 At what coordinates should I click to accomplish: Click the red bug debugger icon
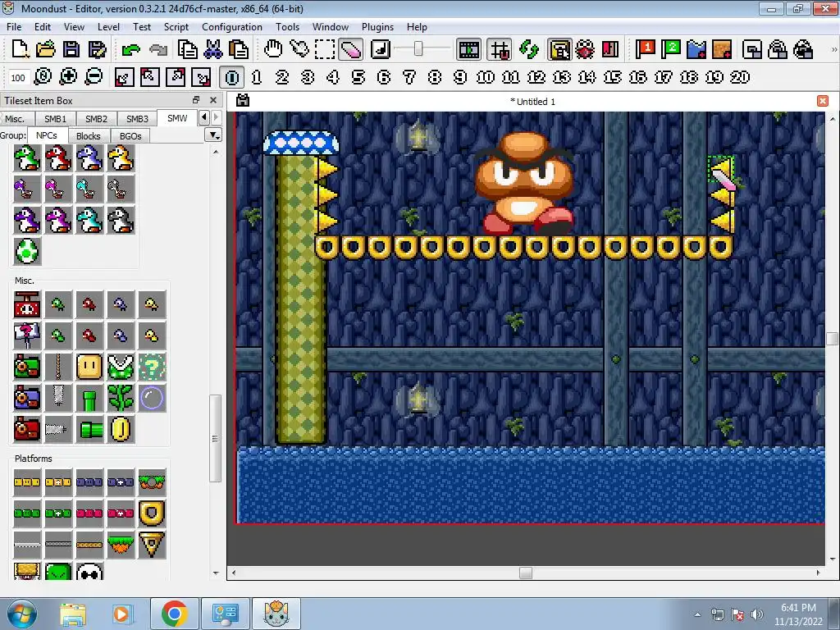[585, 49]
